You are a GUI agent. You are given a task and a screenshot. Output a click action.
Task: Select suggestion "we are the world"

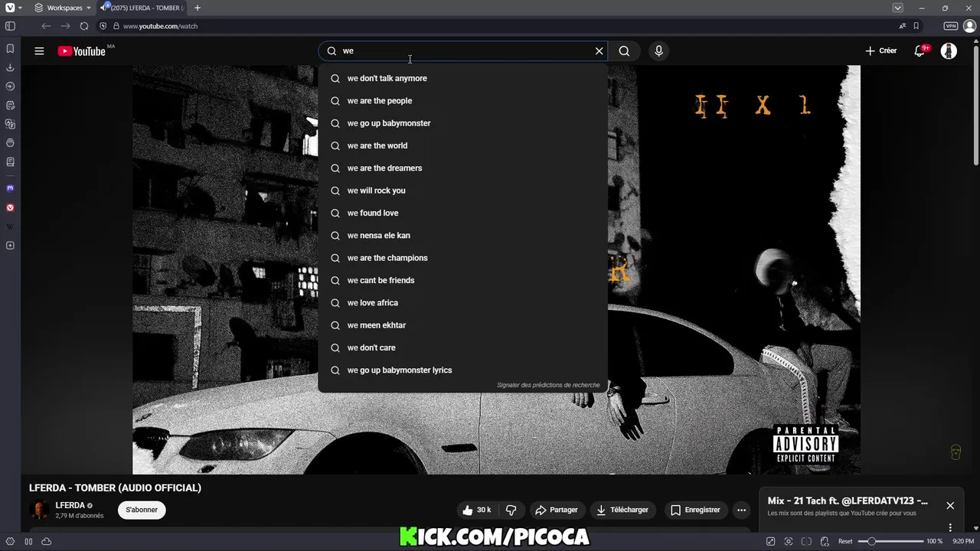[x=462, y=145]
